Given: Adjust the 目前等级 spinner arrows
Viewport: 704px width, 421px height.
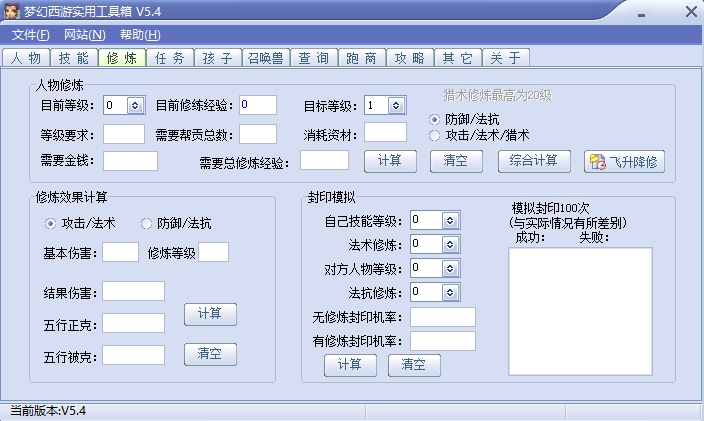Looking at the screenshot, I should click(x=135, y=105).
